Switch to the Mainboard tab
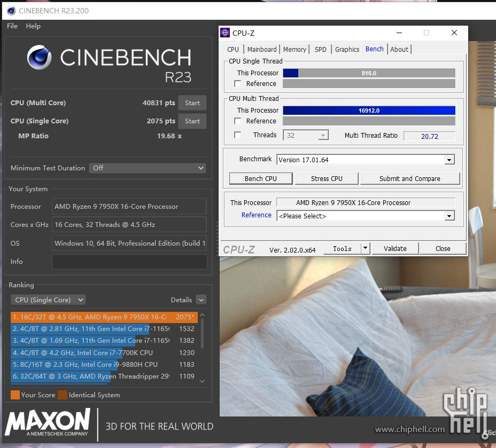The image size is (496, 448). point(261,49)
